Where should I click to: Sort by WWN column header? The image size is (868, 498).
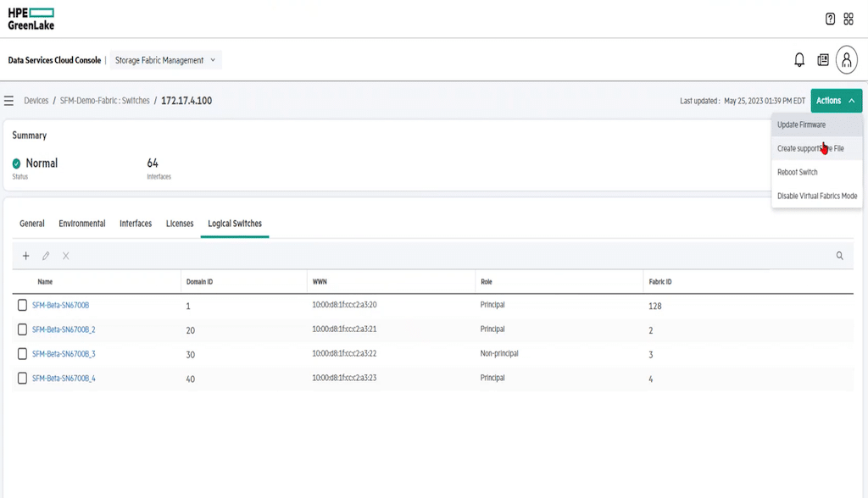point(320,282)
